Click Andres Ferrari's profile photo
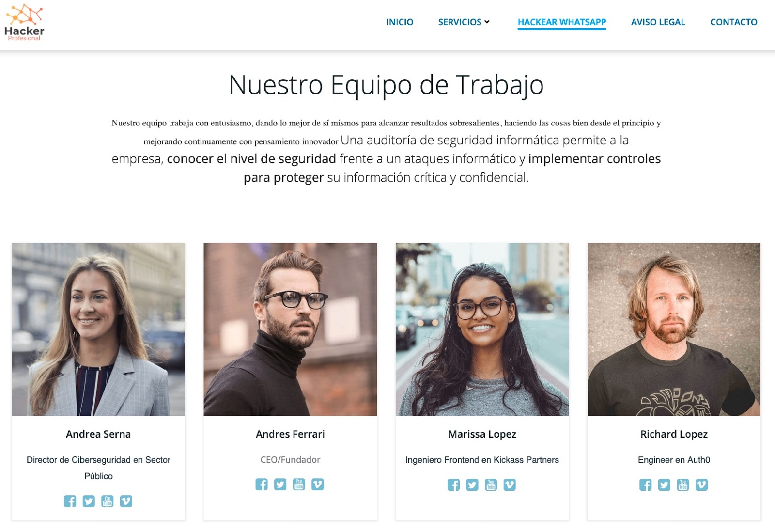This screenshot has width=775, height=532. coord(290,329)
